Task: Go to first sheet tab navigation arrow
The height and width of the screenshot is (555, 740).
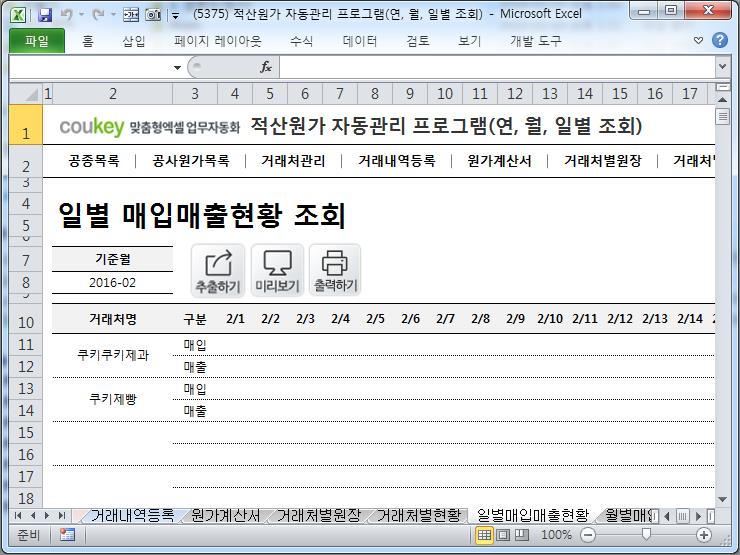Action: click(x=18, y=515)
